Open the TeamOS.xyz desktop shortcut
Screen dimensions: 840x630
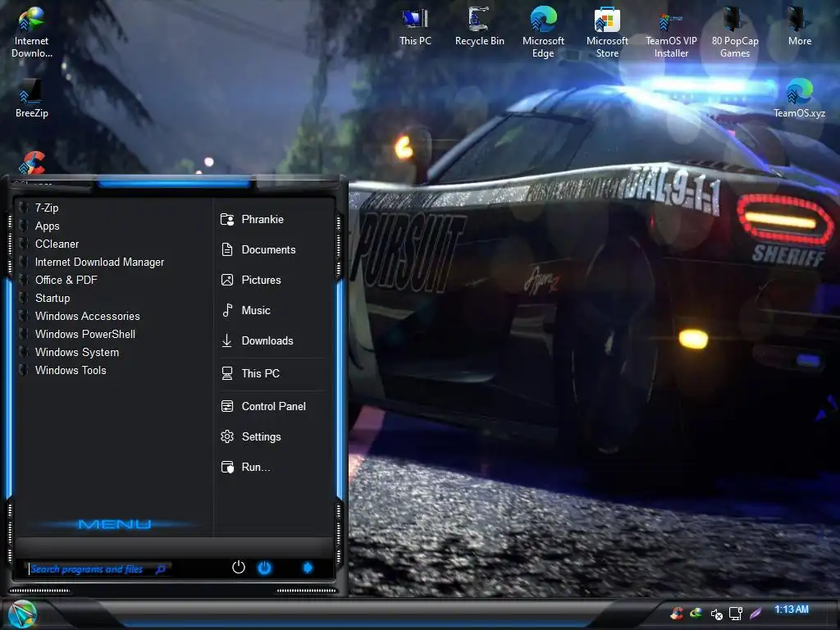(799, 98)
